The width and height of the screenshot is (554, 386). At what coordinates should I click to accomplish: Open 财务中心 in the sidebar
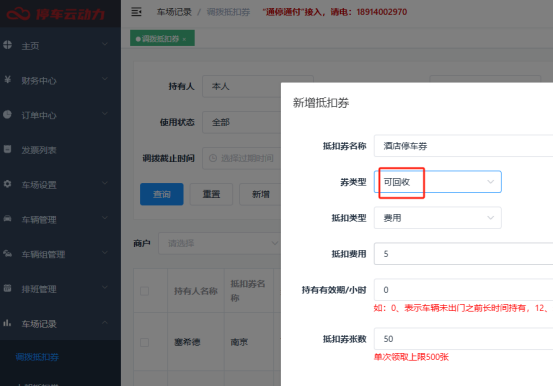tap(60, 80)
